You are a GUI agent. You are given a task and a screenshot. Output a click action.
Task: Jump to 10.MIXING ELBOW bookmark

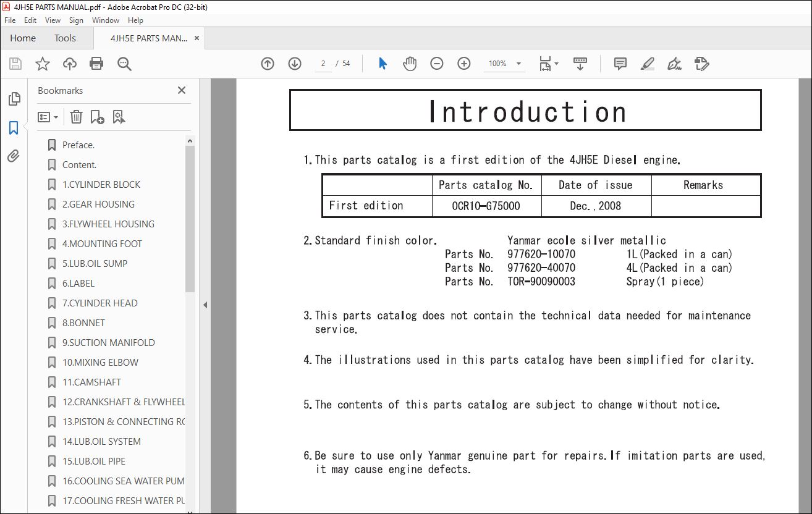(100, 363)
